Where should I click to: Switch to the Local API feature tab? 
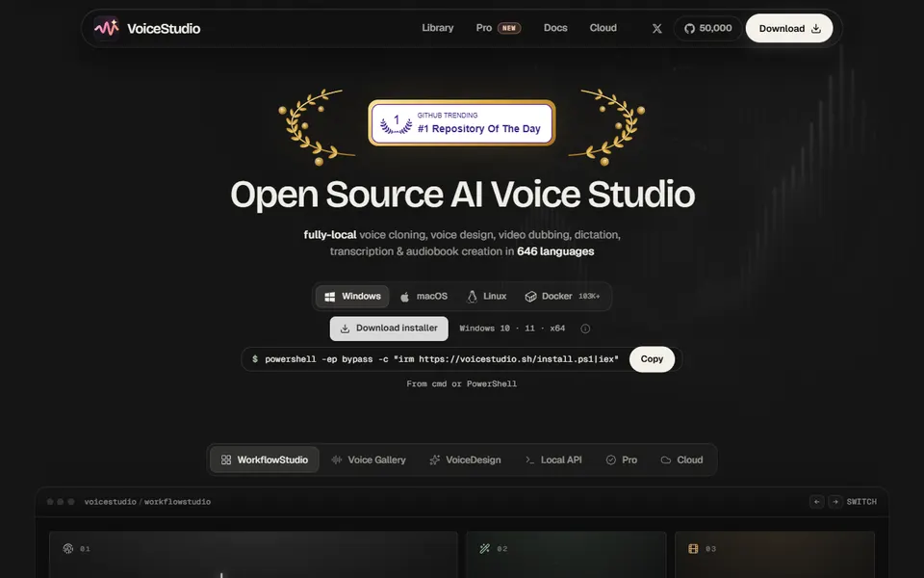click(553, 460)
